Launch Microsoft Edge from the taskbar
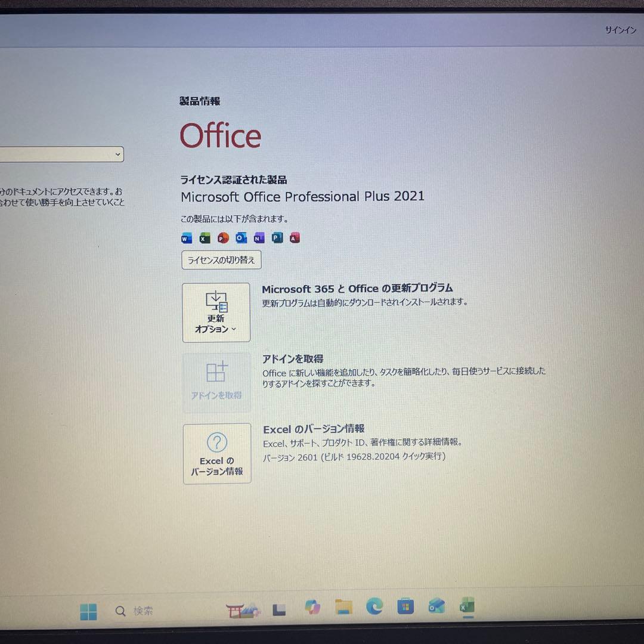This screenshot has width=644, height=644. 374,610
